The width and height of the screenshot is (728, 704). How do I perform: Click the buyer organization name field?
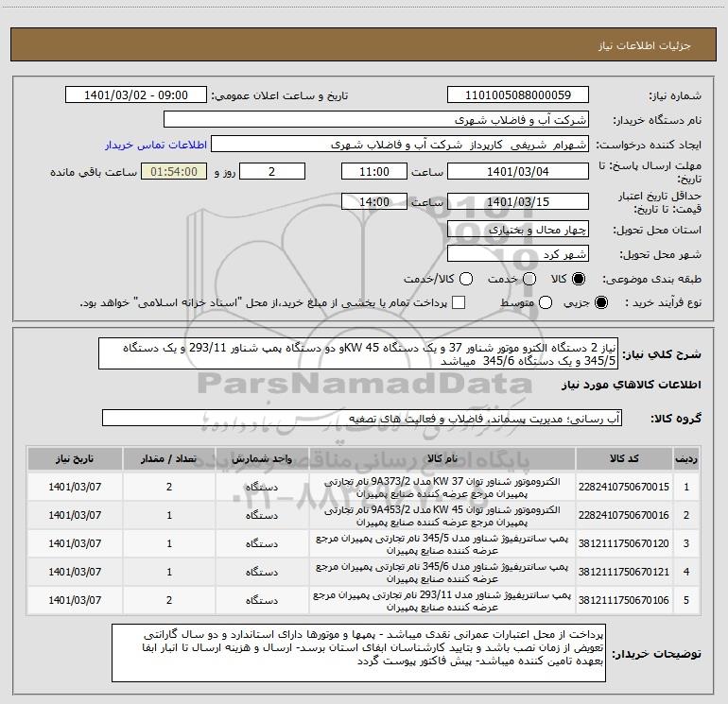376,120
